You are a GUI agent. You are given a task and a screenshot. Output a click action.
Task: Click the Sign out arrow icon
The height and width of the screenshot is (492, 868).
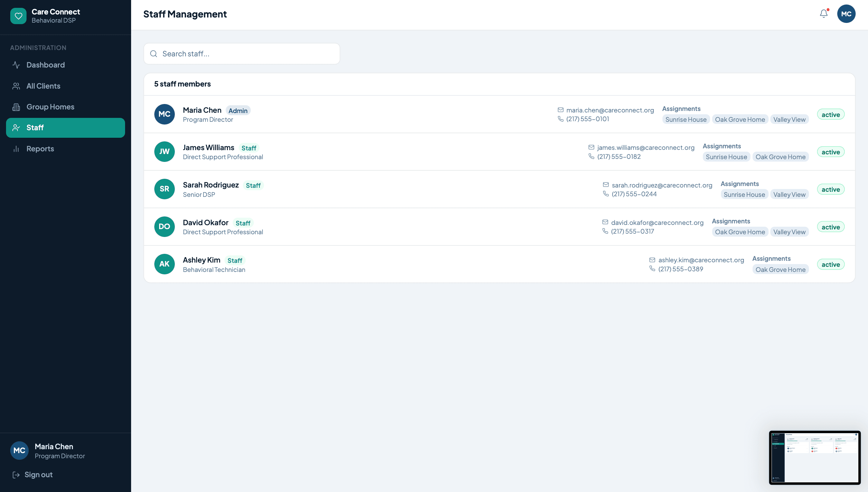16,475
